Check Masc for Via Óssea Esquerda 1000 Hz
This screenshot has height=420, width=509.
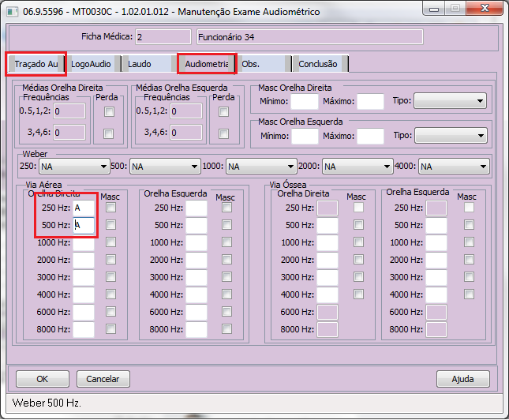(469, 242)
